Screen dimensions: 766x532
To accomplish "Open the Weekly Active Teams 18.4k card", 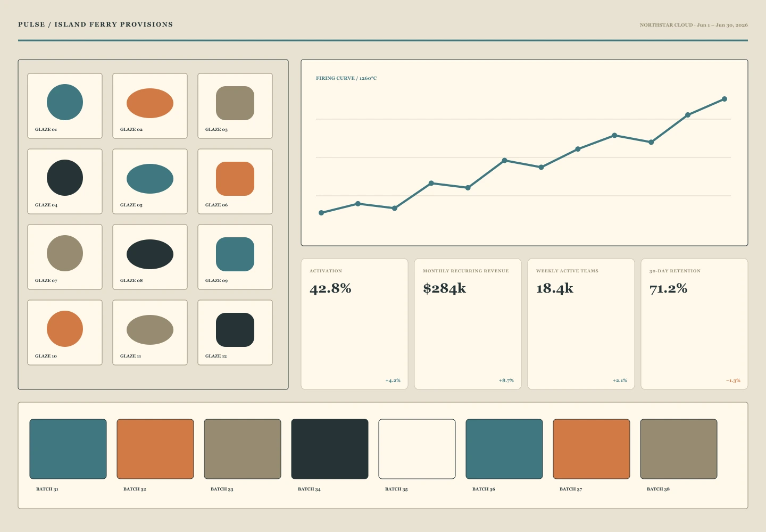I will [x=581, y=324].
